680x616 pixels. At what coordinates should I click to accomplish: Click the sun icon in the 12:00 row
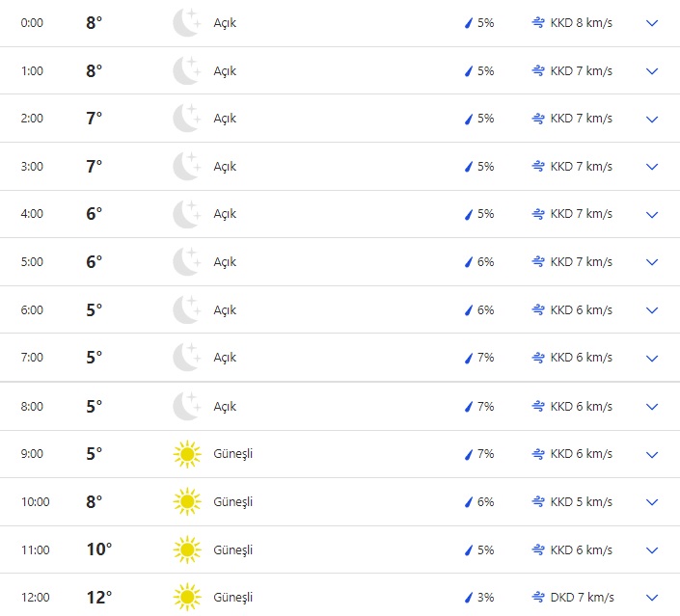(x=186, y=598)
